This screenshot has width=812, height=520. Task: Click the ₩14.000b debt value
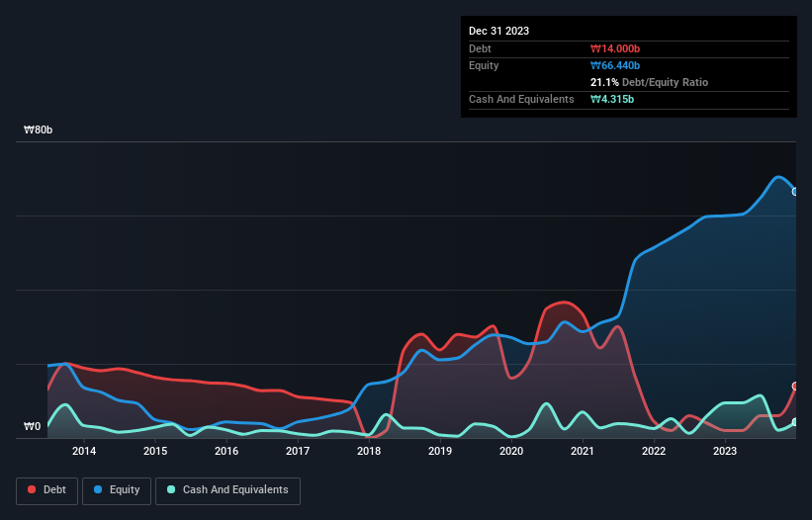tap(615, 48)
